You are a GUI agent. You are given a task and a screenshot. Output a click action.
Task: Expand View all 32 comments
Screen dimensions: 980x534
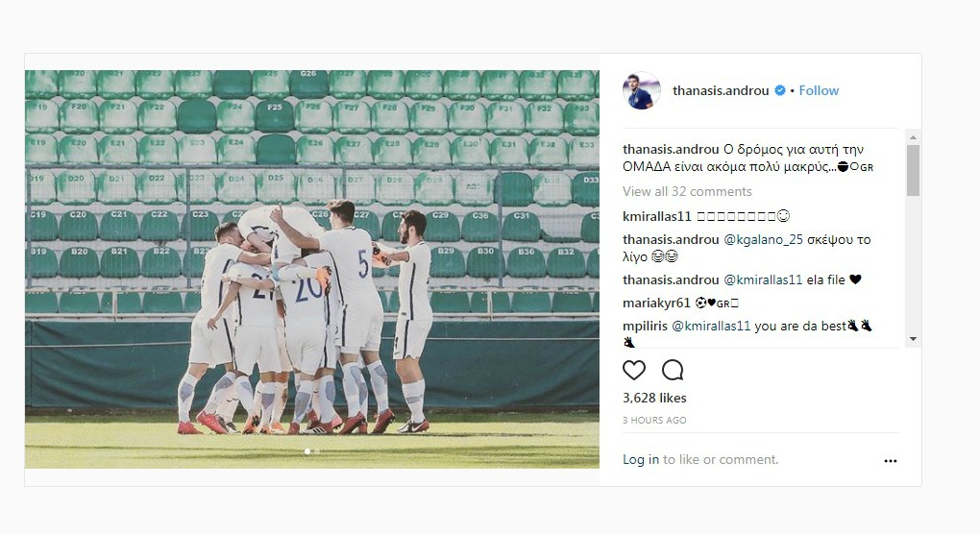tap(687, 191)
